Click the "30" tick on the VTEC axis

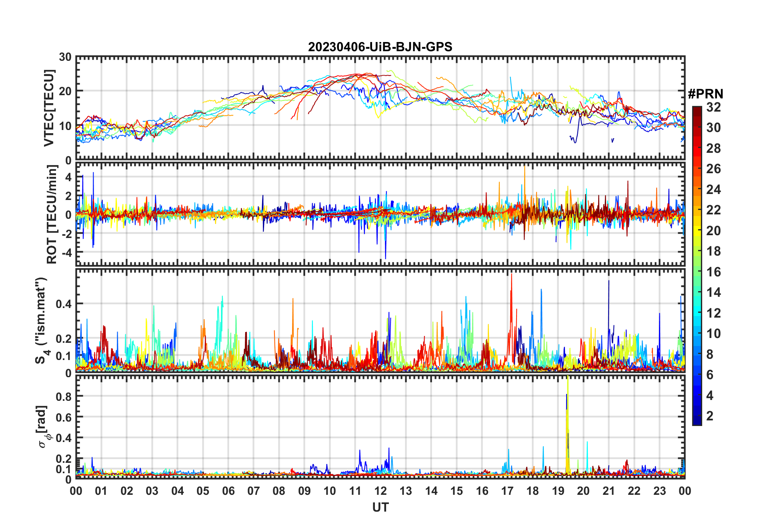pyautogui.click(x=65, y=57)
